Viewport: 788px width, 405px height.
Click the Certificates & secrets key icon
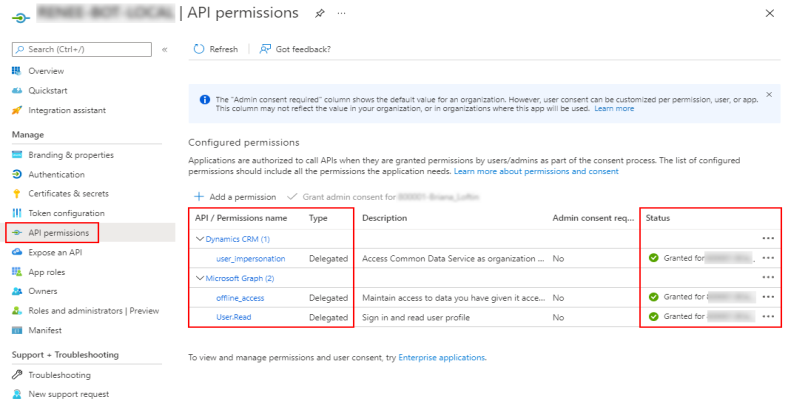(17, 193)
